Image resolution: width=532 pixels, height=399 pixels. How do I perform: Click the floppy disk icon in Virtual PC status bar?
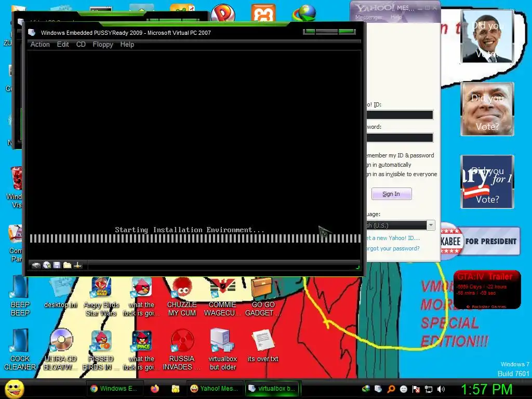[x=57, y=265]
